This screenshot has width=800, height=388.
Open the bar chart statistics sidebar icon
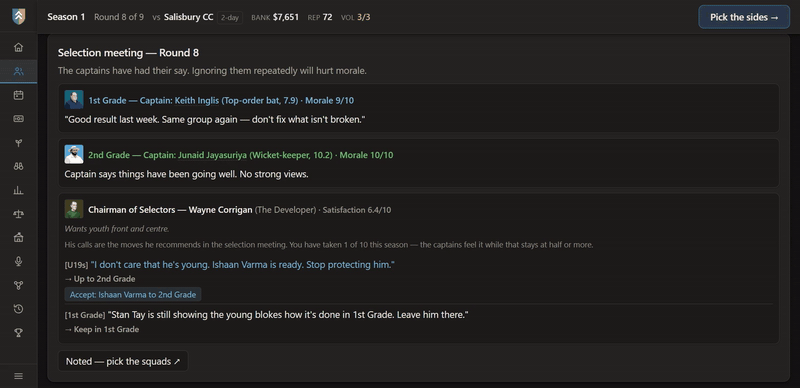coord(18,190)
